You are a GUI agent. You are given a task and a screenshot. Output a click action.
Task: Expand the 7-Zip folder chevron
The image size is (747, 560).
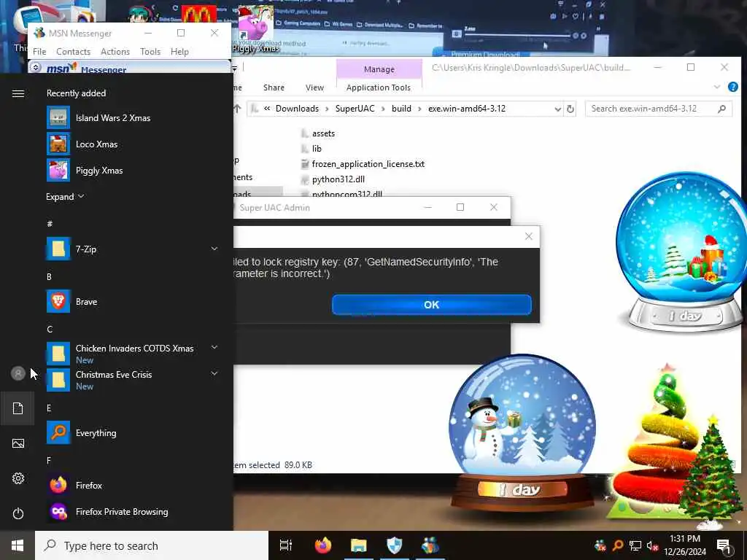214,249
